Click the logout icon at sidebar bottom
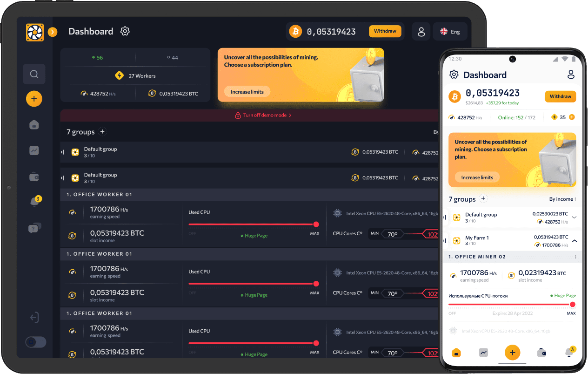This screenshot has height=374, width=588. pos(34,317)
